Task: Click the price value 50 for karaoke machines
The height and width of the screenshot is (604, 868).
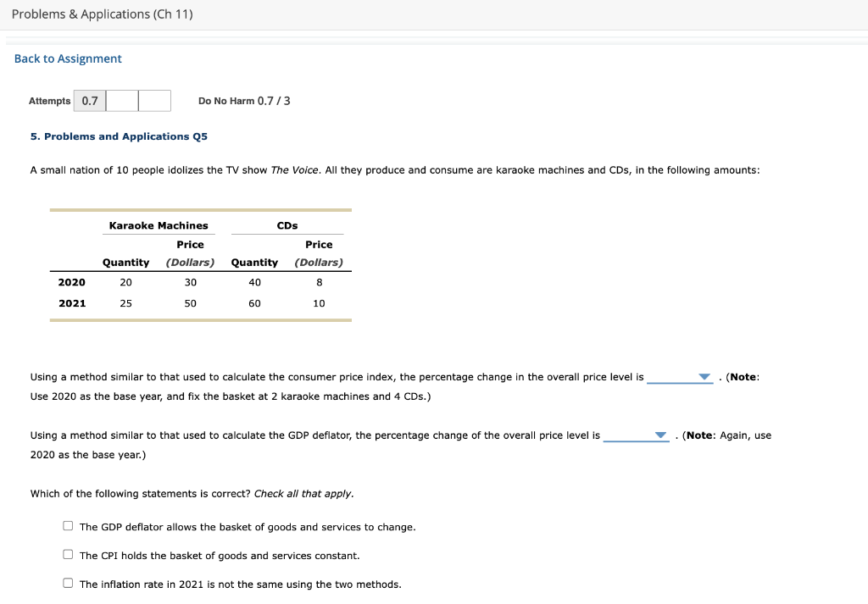Action: [x=190, y=302]
